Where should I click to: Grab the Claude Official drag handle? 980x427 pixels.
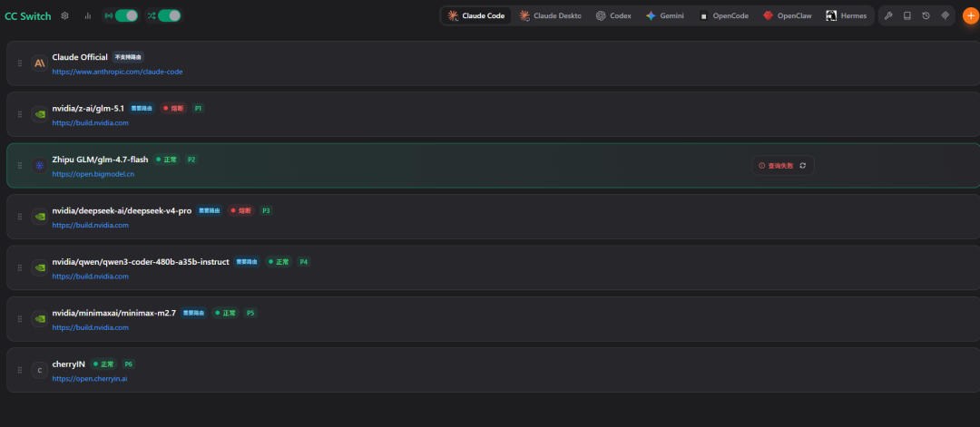coord(19,63)
